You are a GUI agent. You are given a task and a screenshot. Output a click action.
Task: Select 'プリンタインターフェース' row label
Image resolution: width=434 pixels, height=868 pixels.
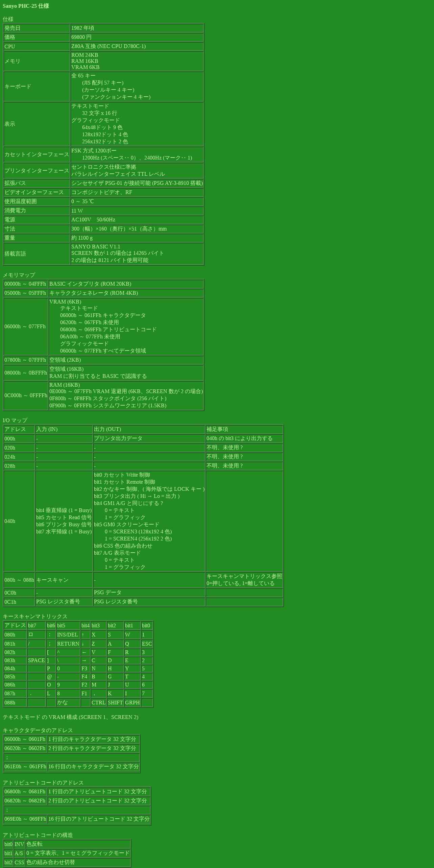pos(37,171)
